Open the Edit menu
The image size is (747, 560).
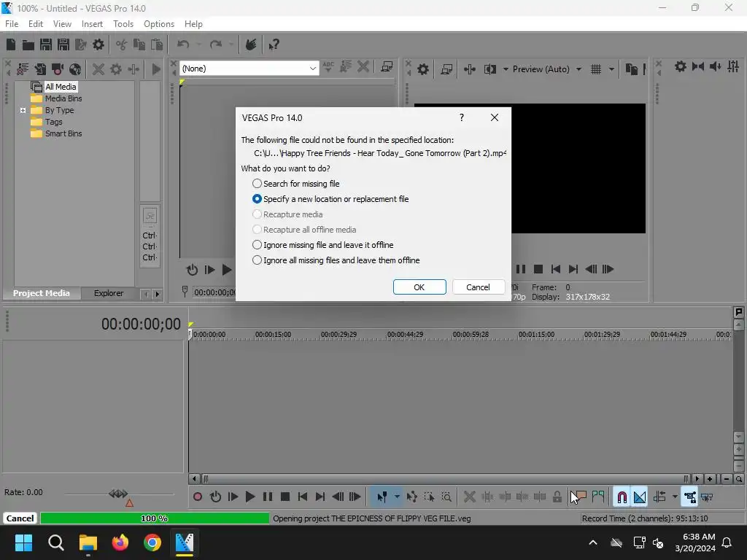coord(35,24)
